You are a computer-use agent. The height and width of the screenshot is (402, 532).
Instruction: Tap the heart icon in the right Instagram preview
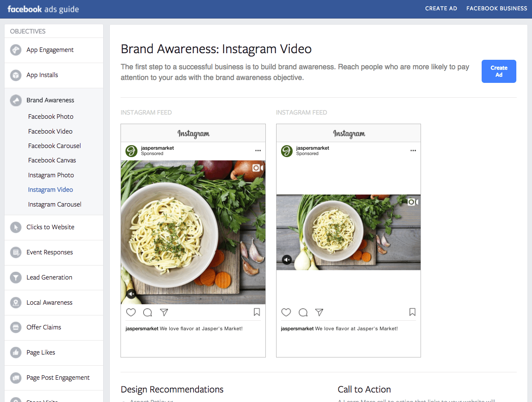tap(286, 312)
